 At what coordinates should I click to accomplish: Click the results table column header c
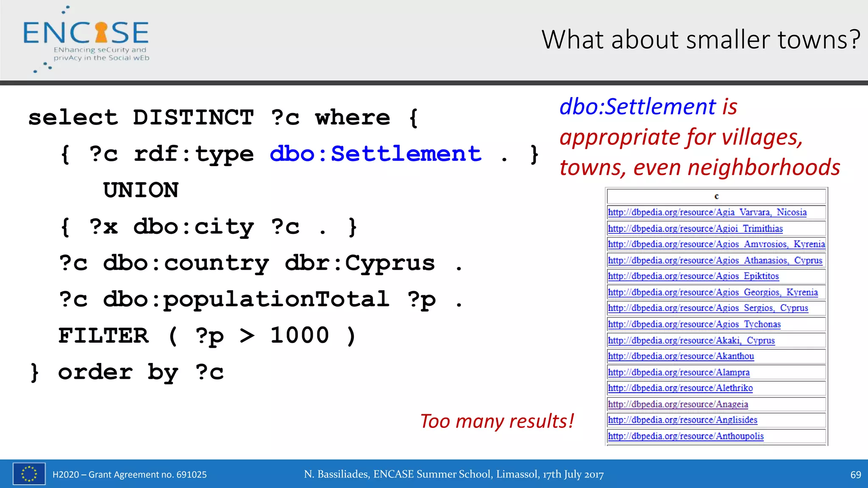716,196
